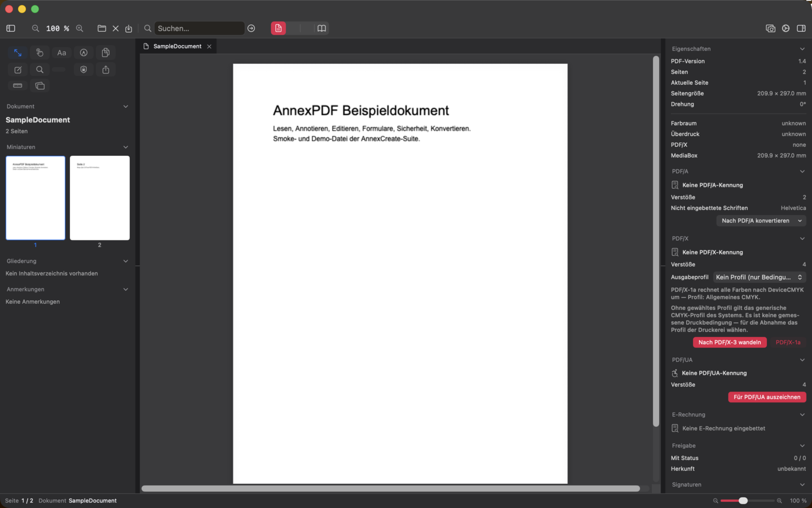Collapse the Miniaturen section
Image resolution: width=812 pixels, height=508 pixels.
[x=125, y=147]
